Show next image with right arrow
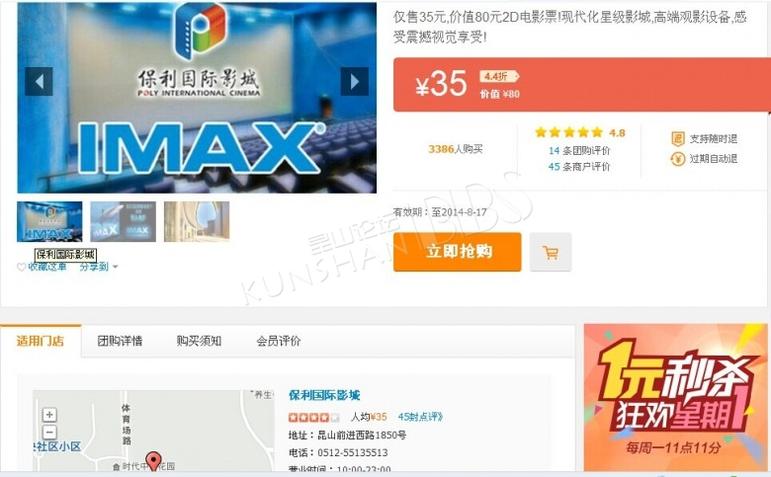 pos(355,82)
